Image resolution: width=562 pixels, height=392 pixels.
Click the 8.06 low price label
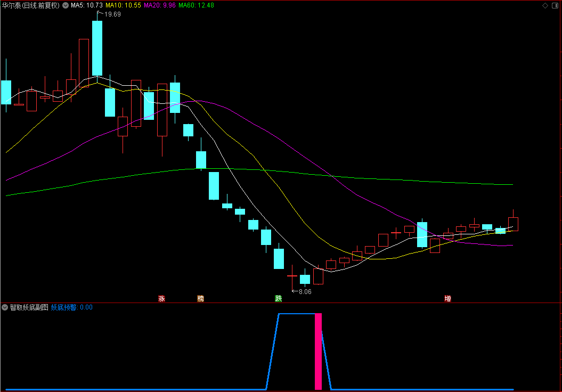[x=305, y=292]
